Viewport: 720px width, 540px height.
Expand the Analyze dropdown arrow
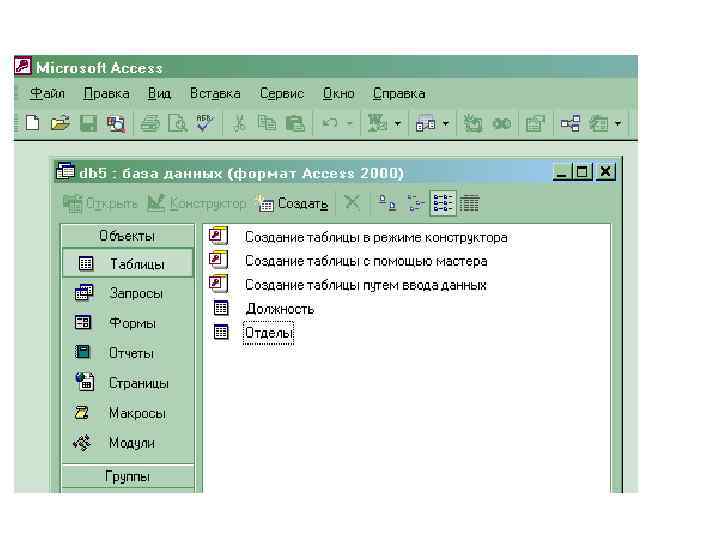(x=445, y=123)
